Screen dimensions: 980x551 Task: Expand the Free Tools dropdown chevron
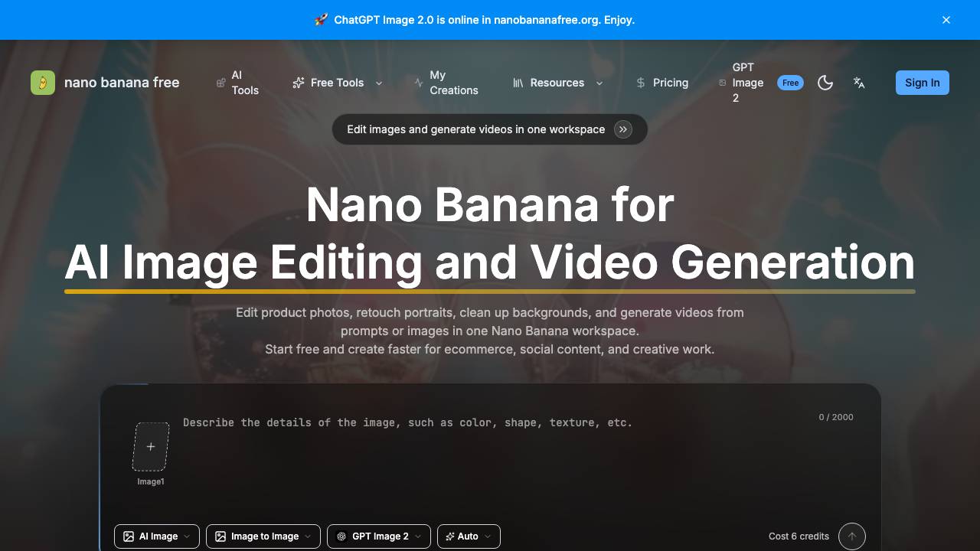tap(378, 83)
